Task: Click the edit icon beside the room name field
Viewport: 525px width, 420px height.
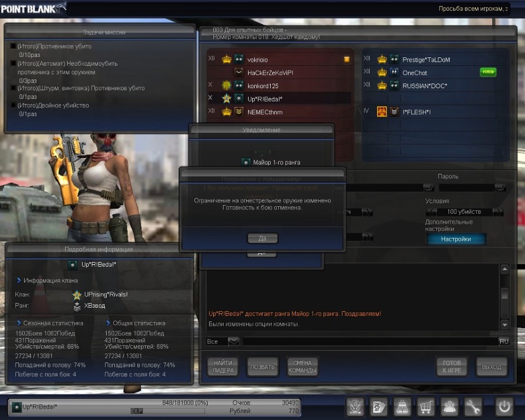Action: point(429,188)
